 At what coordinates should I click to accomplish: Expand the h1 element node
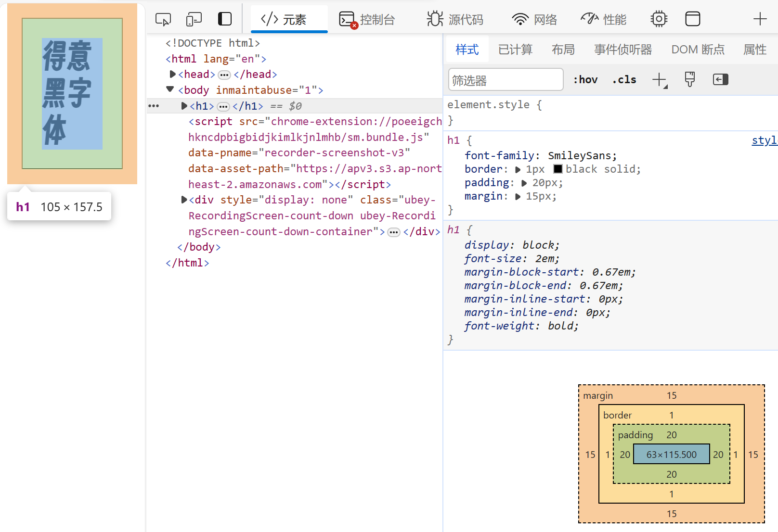coord(184,106)
